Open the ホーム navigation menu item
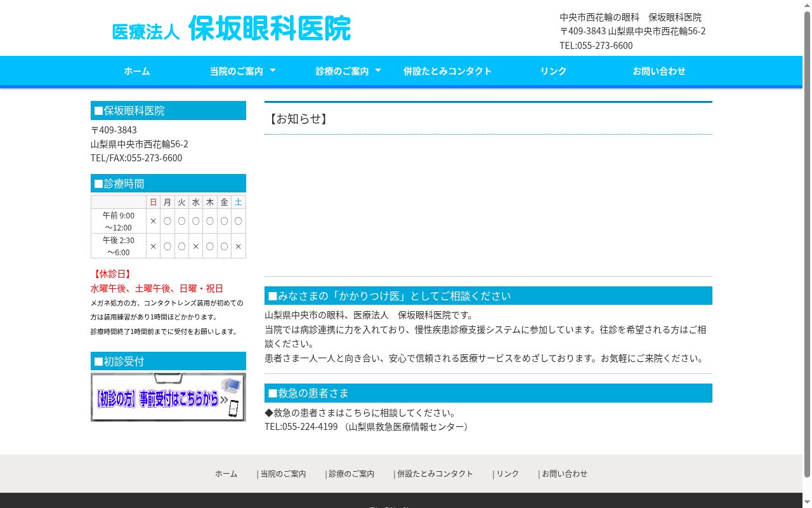Screen dimensions: 812x508 point(136,71)
